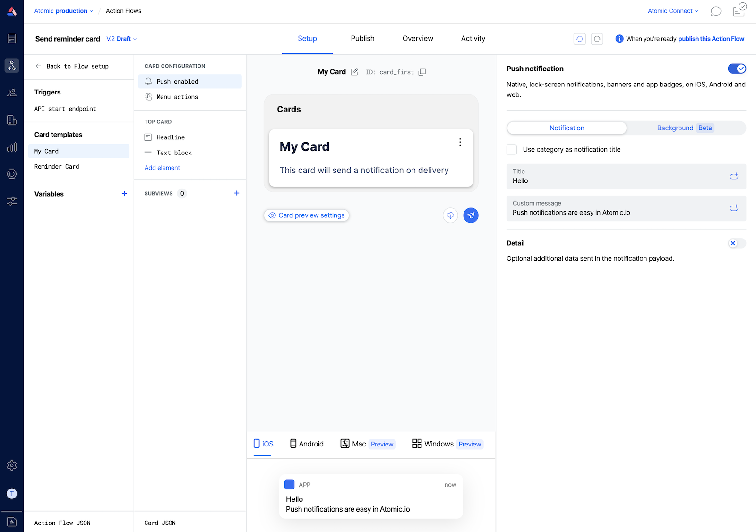Open the sliders controls sidebar icon
The image size is (756, 532).
(x=12, y=201)
